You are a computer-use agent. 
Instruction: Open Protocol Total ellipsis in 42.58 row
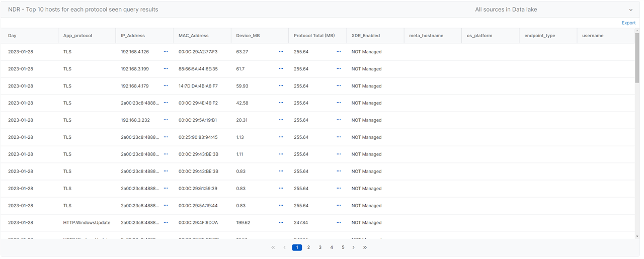coord(339,103)
